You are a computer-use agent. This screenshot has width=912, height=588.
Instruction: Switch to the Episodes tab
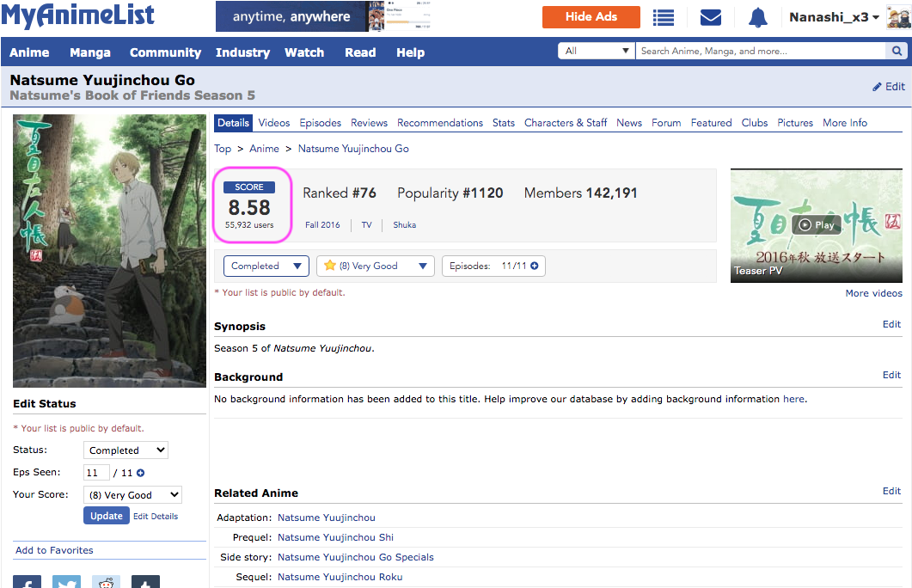320,123
